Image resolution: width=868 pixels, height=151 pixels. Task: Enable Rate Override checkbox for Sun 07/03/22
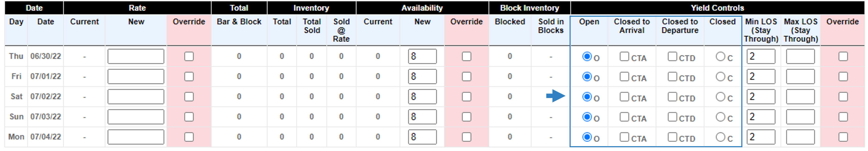click(189, 117)
